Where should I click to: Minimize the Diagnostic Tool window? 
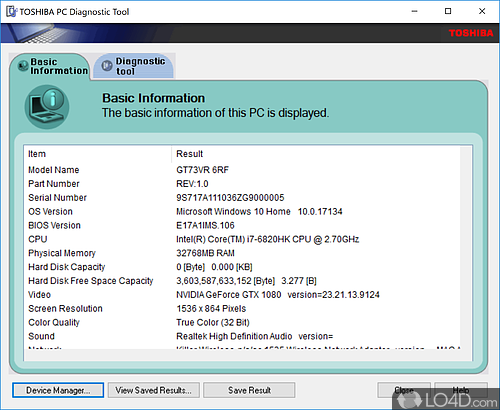tap(414, 11)
